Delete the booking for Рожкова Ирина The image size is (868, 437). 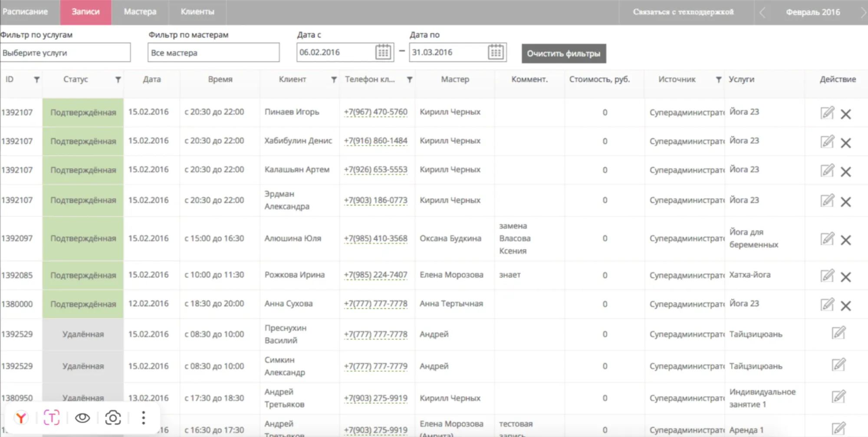(x=846, y=275)
